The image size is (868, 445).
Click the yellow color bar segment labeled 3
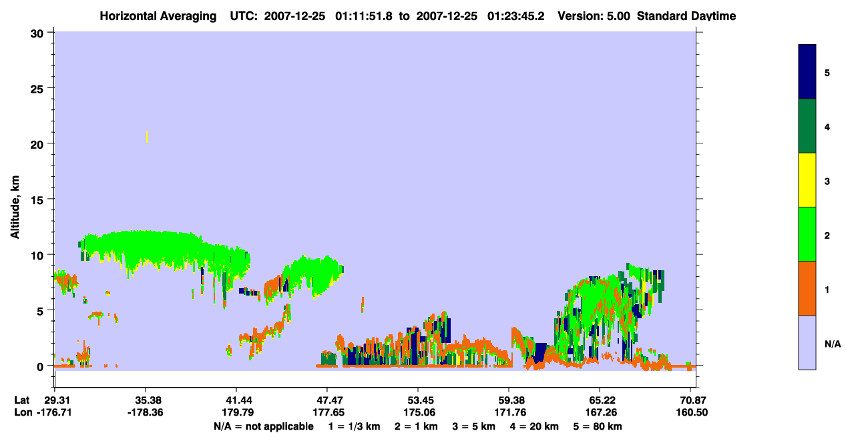[807, 180]
